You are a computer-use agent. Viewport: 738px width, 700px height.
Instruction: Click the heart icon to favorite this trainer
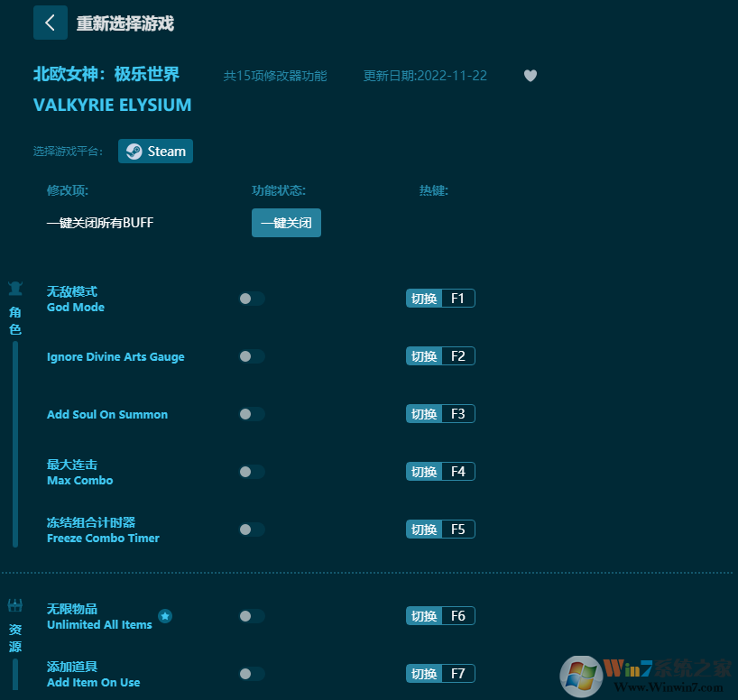(x=530, y=76)
